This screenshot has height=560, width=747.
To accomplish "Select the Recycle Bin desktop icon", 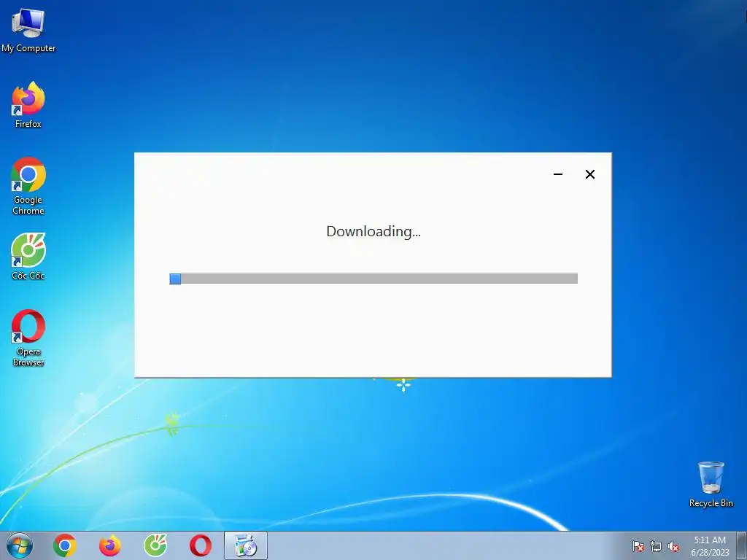I will click(711, 484).
